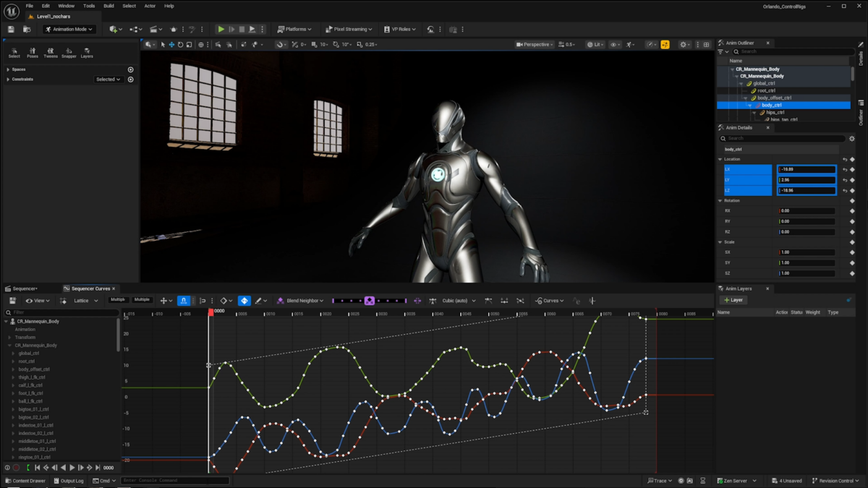The height and width of the screenshot is (488, 868).
Task: Collapse the Rotation section in Anim Details
Action: [720, 201]
